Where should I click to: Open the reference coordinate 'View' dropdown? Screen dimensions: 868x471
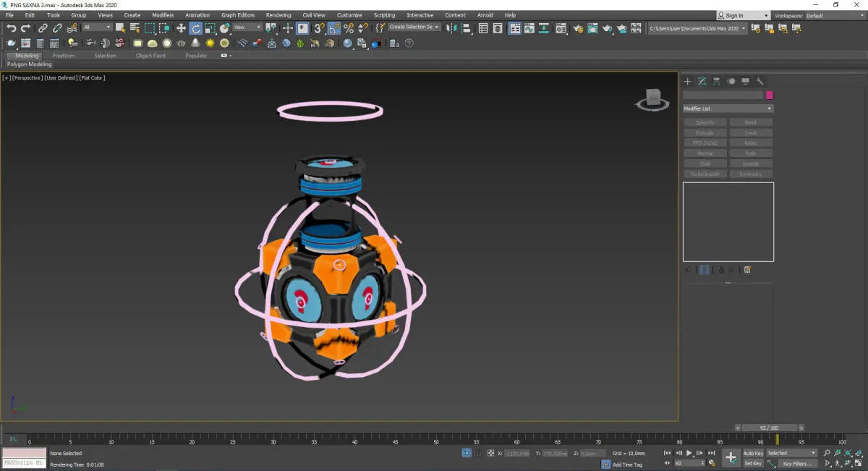click(x=247, y=27)
